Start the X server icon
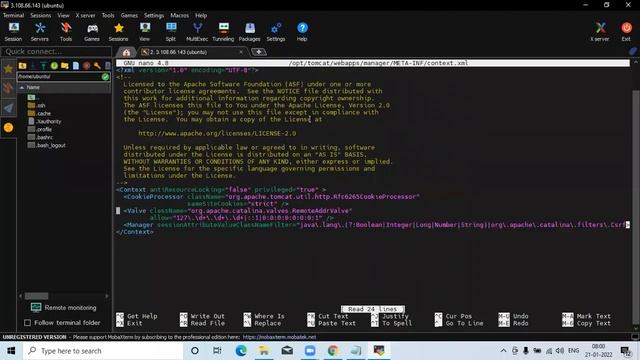The image size is (640, 360). pyautogui.click(x=600, y=31)
